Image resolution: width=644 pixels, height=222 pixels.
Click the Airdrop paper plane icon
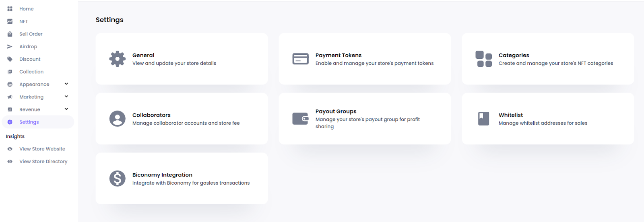pyautogui.click(x=10, y=47)
